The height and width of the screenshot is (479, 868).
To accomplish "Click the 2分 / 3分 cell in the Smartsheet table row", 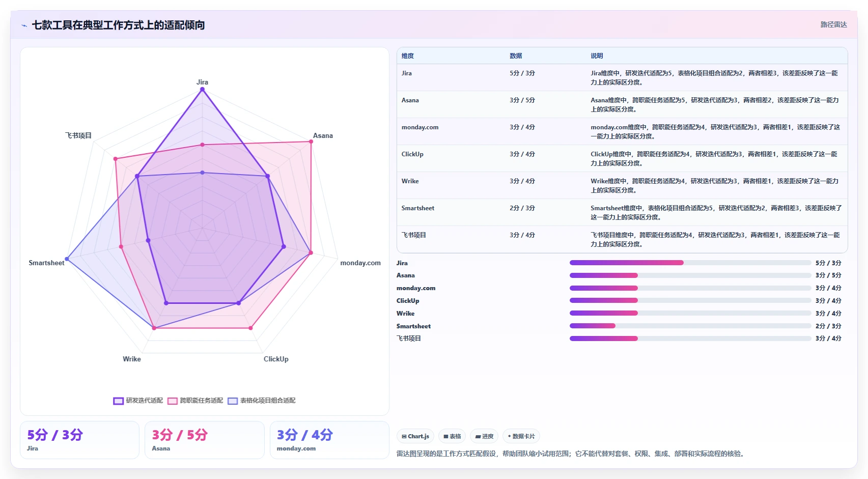I will 522,208.
